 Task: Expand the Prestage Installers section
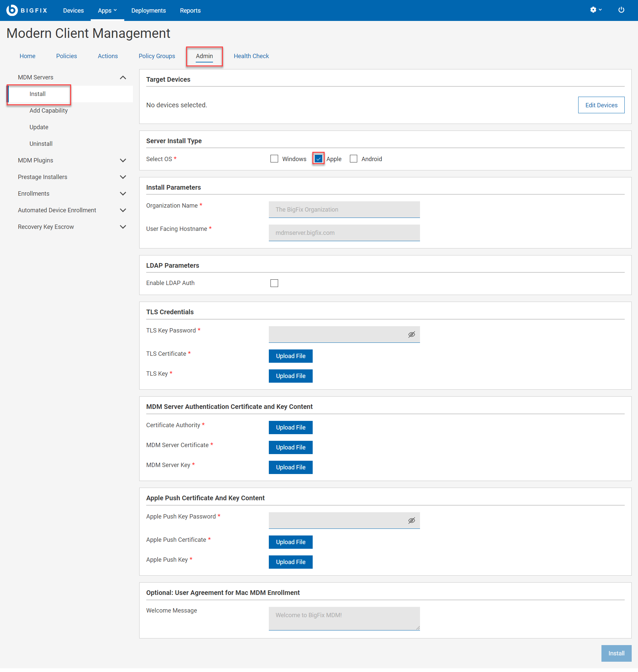[x=123, y=177]
